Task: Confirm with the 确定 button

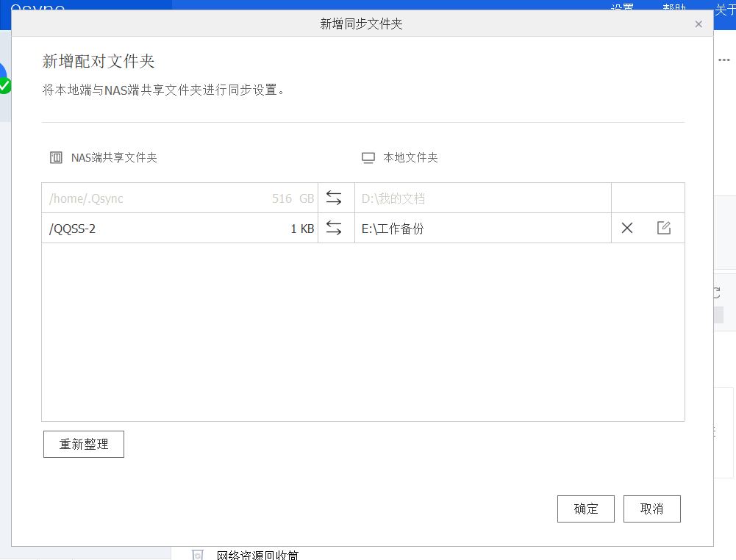Action: coord(585,509)
